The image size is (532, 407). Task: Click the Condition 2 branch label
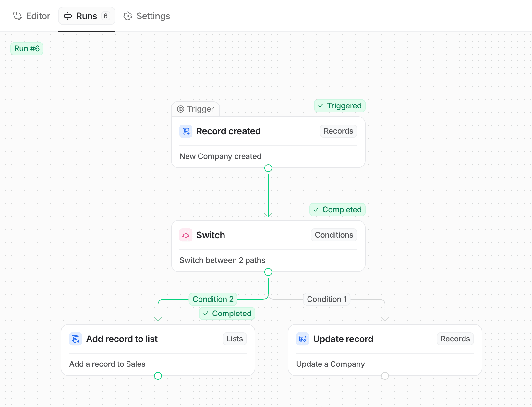point(213,299)
